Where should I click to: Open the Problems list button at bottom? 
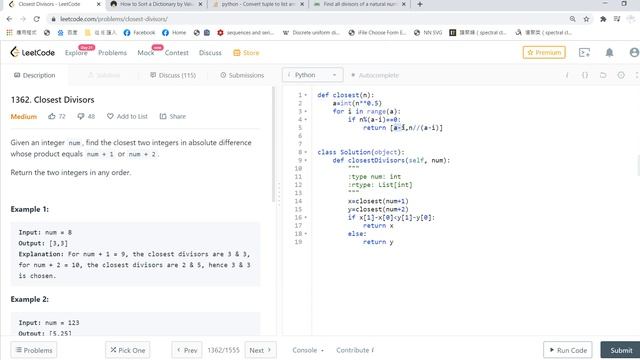[34, 350]
